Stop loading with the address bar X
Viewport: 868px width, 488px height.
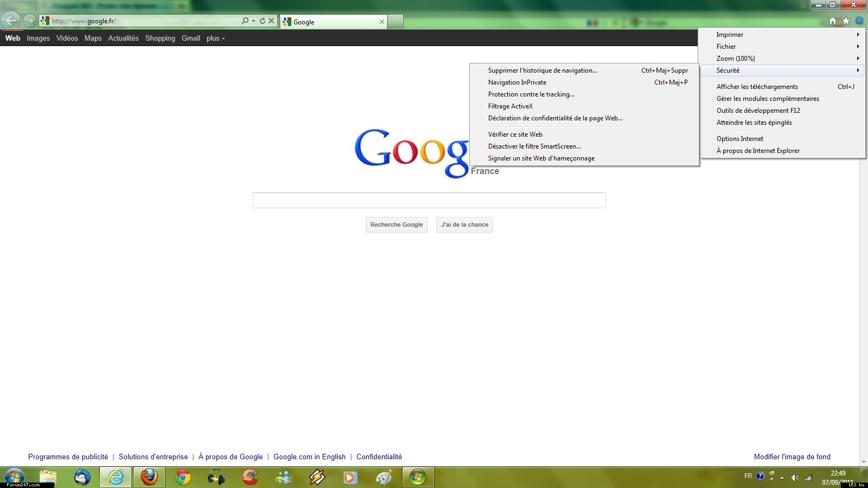click(271, 21)
